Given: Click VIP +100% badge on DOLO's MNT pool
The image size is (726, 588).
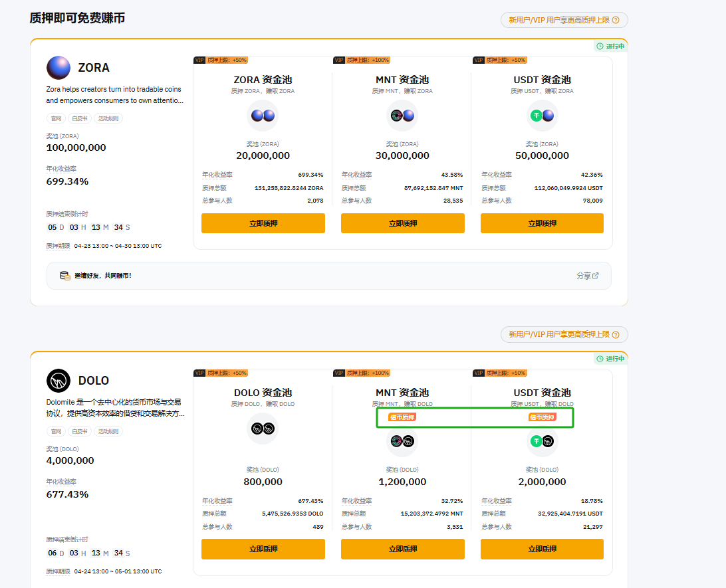Looking at the screenshot, I should point(362,373).
